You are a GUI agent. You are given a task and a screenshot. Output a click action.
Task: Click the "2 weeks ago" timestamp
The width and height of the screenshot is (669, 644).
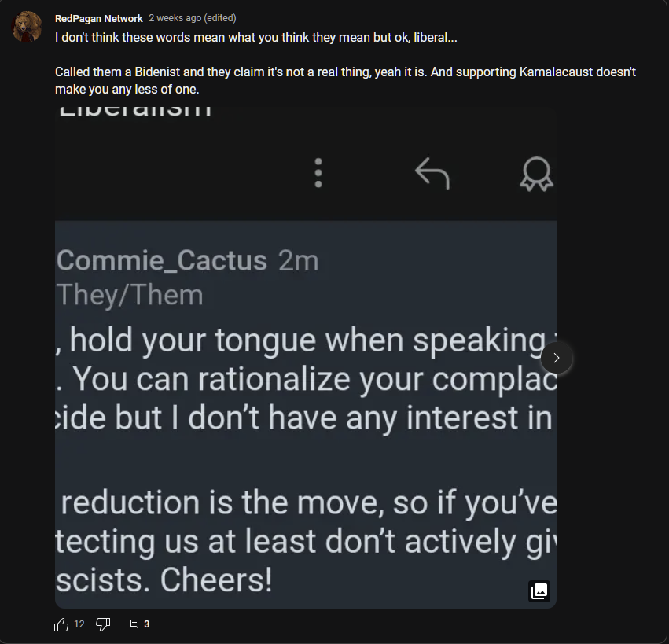[175, 18]
